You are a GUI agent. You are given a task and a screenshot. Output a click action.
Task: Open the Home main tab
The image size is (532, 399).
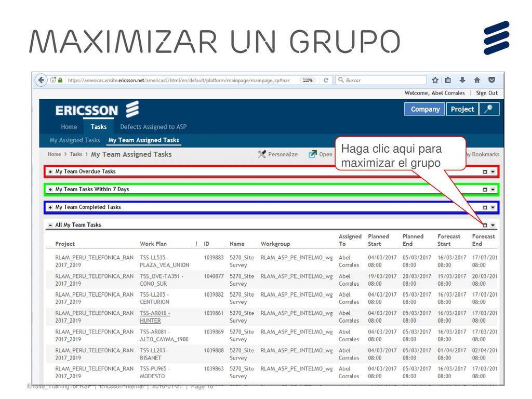(69, 127)
